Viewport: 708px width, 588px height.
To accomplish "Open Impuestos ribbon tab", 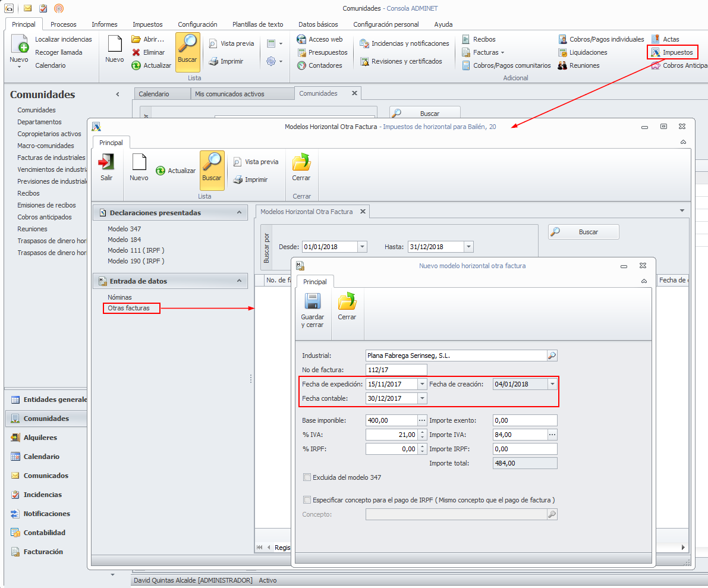I will [147, 24].
